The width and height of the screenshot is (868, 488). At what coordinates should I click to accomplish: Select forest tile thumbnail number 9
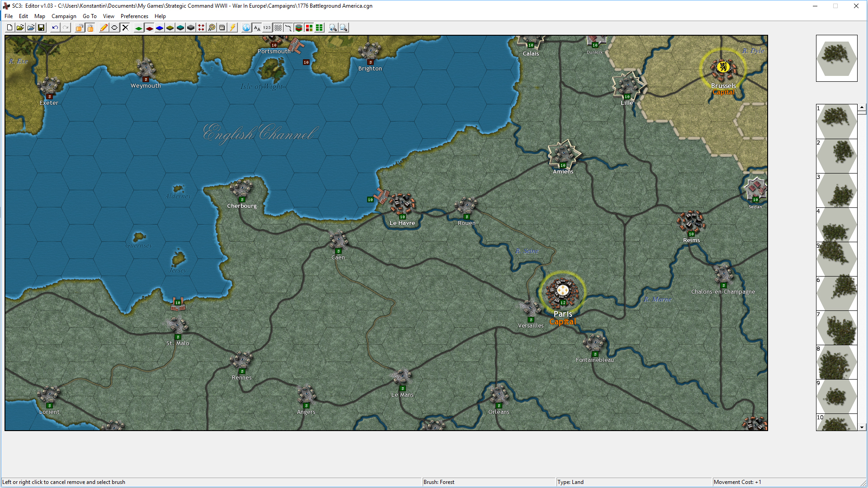tap(836, 396)
